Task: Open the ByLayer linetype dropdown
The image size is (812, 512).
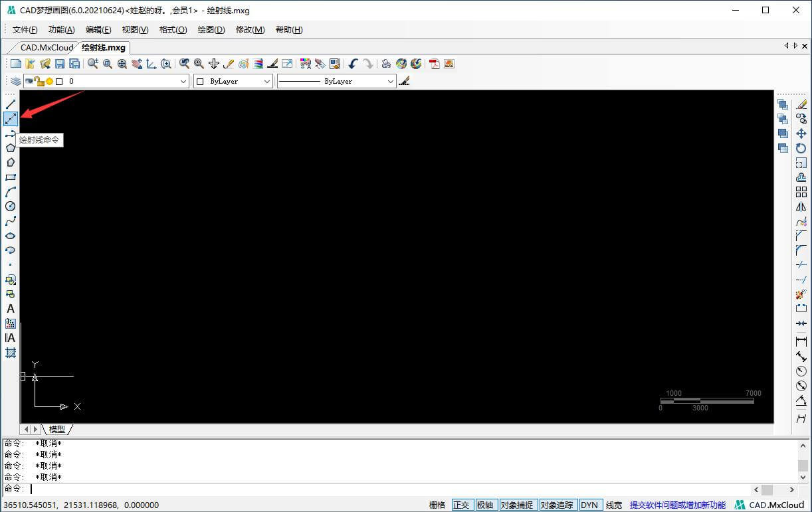Action: point(337,81)
